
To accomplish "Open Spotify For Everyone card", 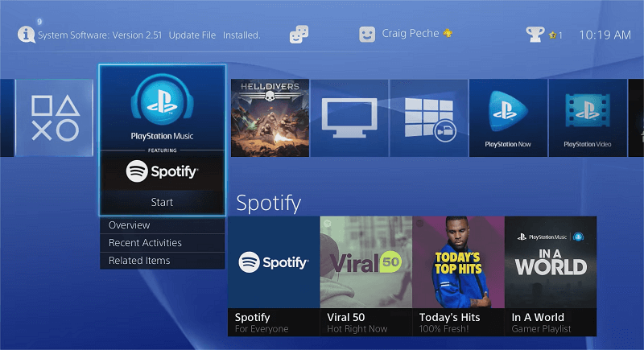I will [274, 276].
